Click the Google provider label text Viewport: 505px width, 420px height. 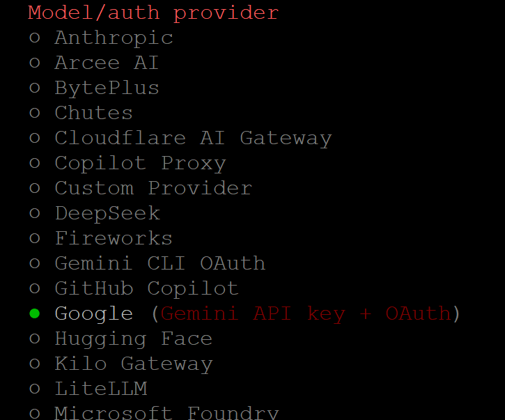point(94,314)
